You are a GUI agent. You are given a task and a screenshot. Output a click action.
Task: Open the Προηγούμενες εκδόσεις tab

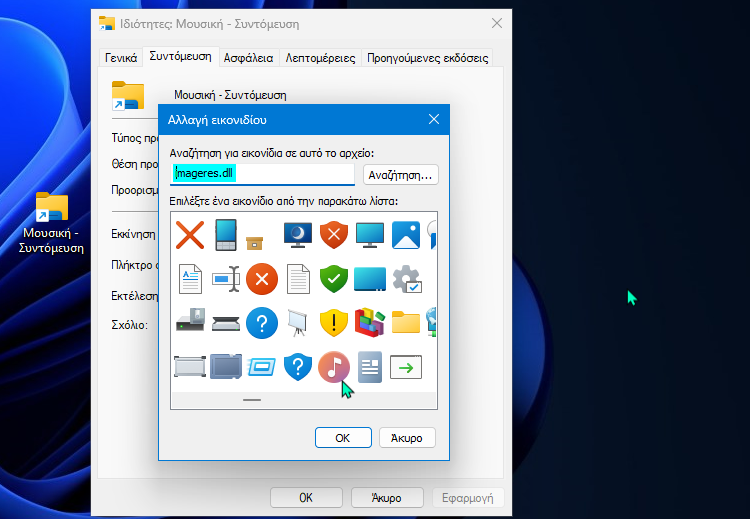point(427,58)
